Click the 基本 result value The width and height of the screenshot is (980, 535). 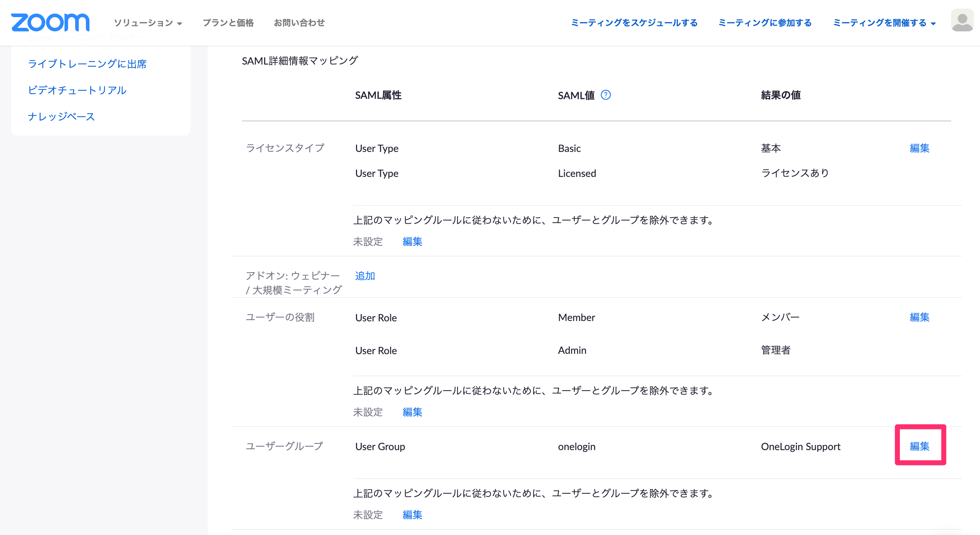(771, 148)
